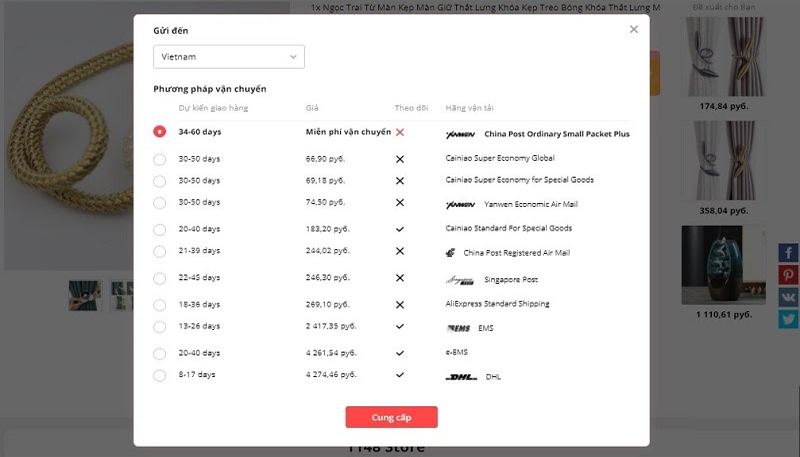Viewport: 800px width, 457px height.
Task: Click the red Cung cấp button
Action: [391, 417]
